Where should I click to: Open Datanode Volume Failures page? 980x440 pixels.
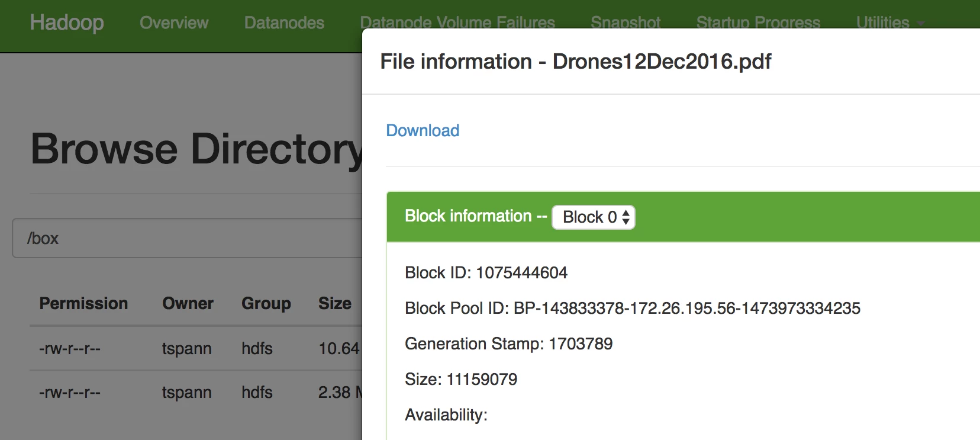457,22
